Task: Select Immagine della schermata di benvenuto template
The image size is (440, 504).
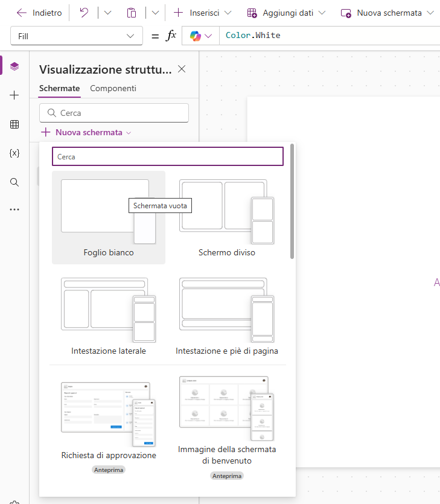Action: pyautogui.click(x=227, y=427)
